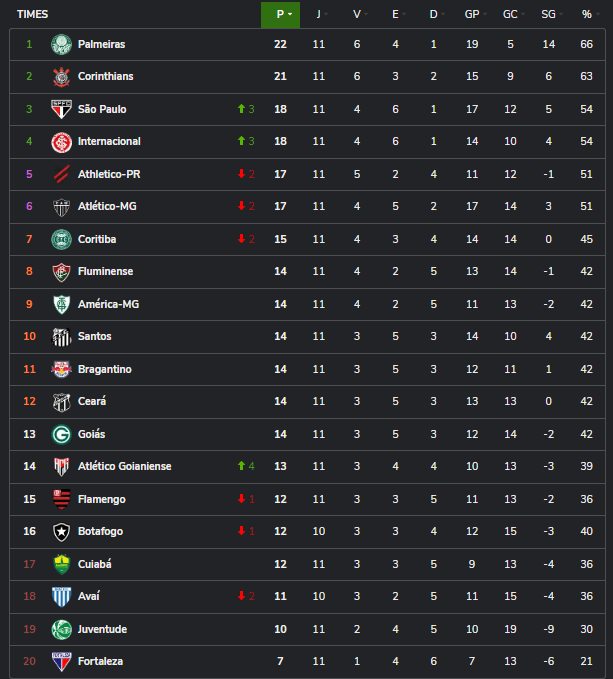613x679 pixels.
Task: Sort standings by J games played
Action: click(x=319, y=14)
